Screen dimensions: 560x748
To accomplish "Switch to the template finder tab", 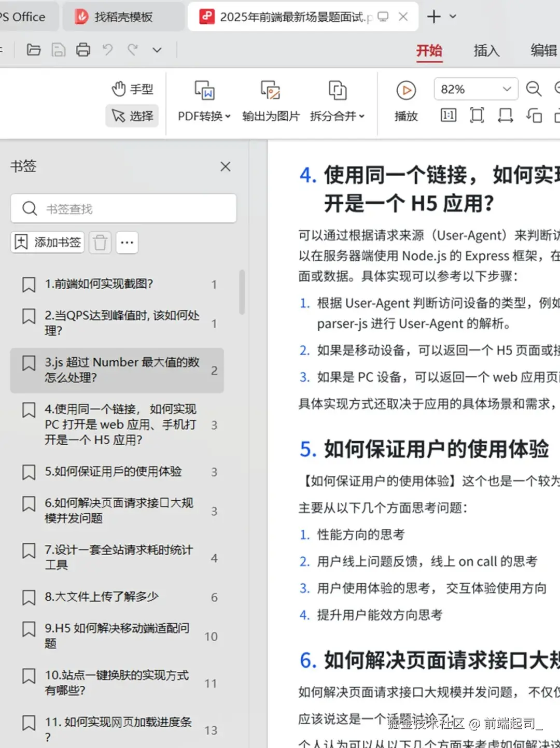I will pos(123,17).
